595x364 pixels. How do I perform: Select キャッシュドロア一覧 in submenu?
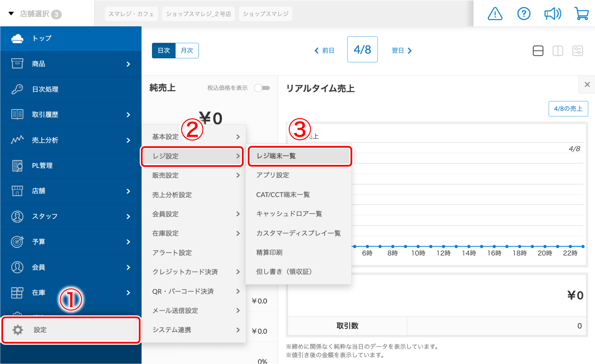coord(299,214)
